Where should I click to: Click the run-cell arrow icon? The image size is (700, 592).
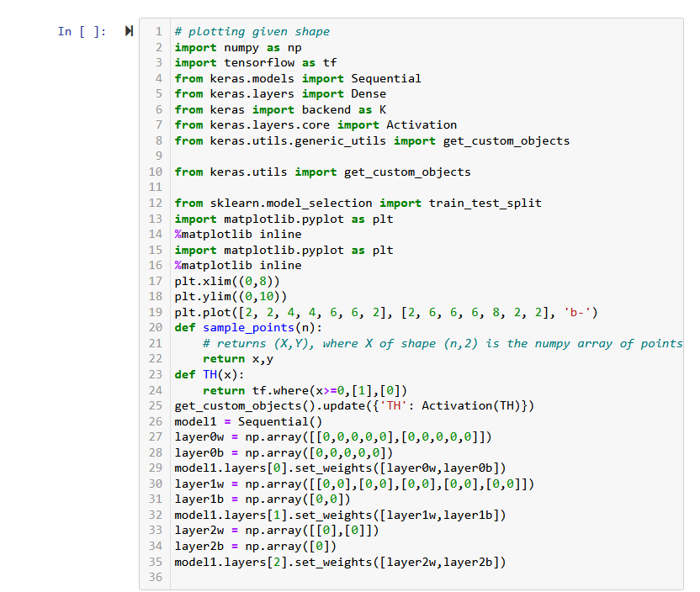pos(127,31)
